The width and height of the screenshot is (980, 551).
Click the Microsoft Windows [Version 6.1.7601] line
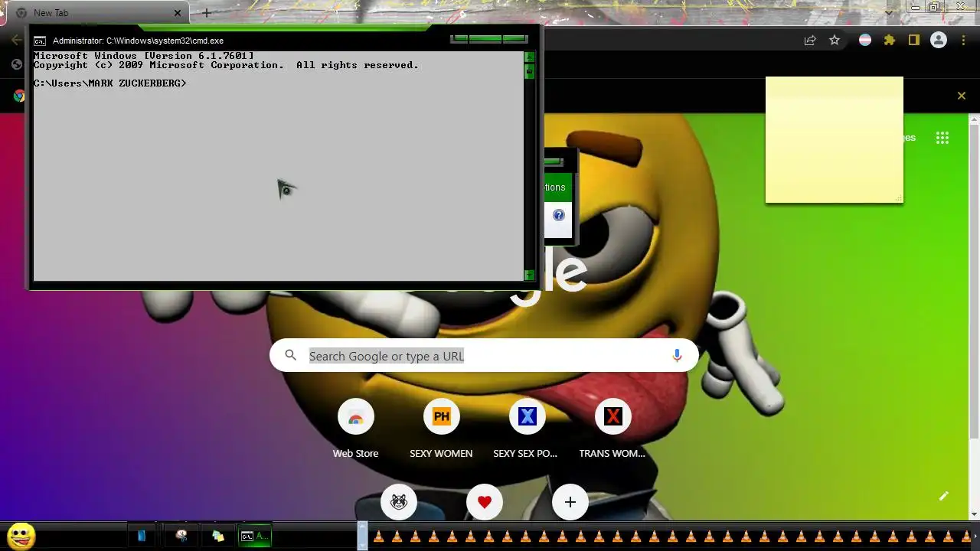[x=144, y=56]
